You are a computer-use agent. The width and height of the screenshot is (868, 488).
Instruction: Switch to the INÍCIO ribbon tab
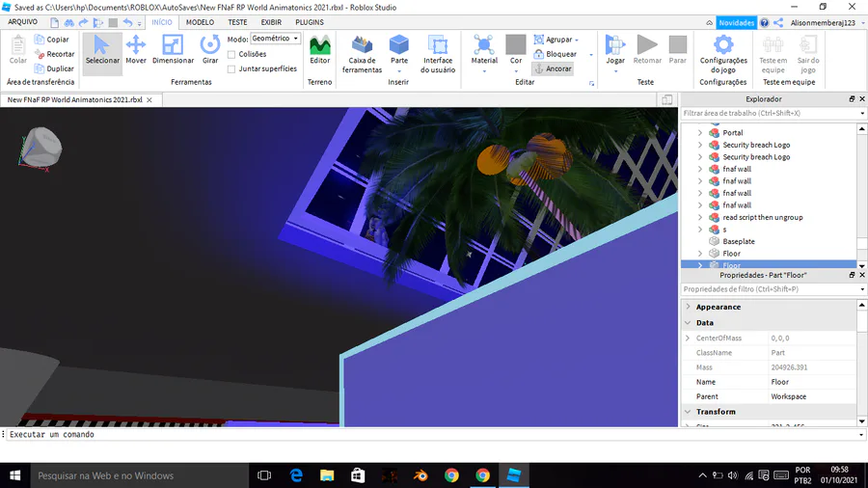point(162,22)
